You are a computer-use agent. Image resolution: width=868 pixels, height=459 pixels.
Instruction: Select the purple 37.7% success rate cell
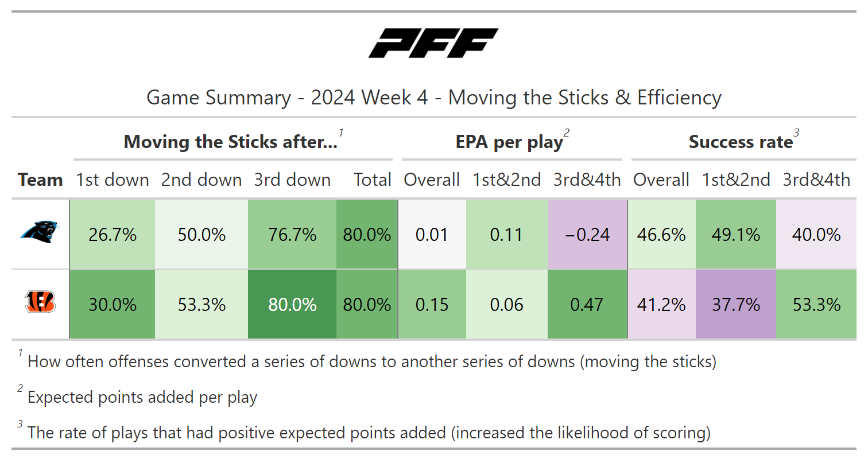pos(736,304)
